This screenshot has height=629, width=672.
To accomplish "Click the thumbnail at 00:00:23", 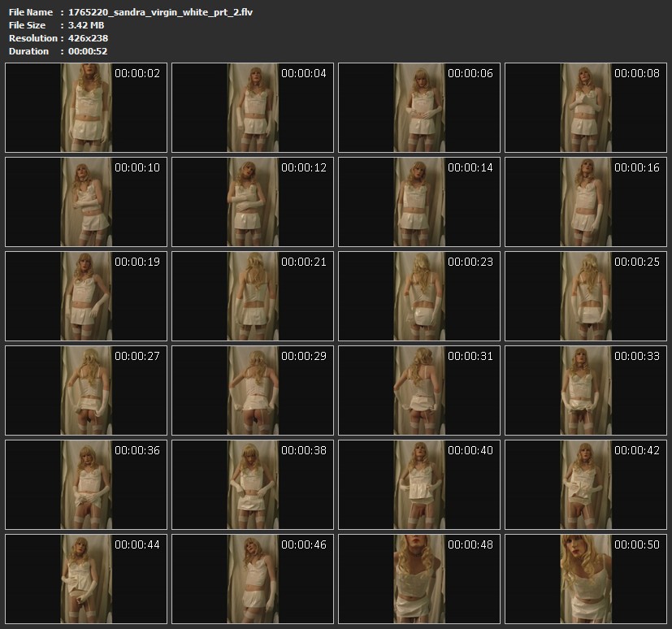I will click(x=419, y=296).
